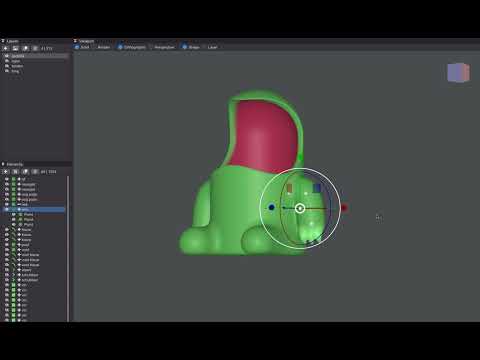Toggle visibility eye of the highlighted layer
Viewport: 480px width, 360px height.
(7, 56)
